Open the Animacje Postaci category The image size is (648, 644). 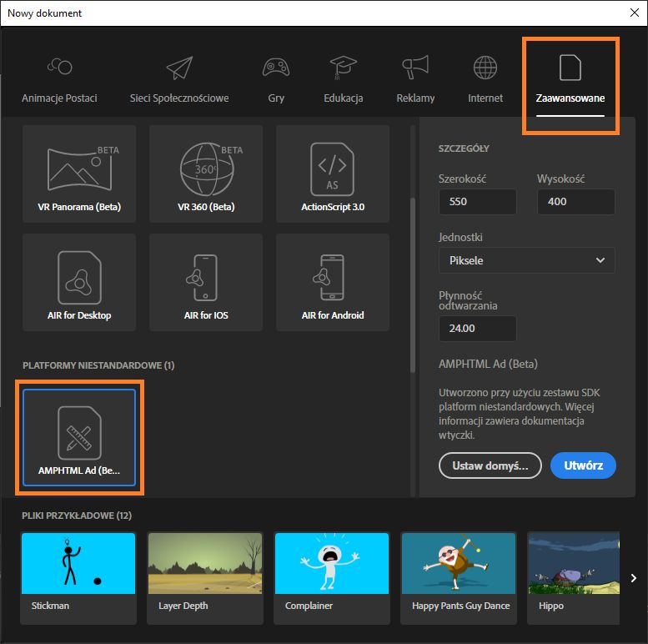click(59, 81)
